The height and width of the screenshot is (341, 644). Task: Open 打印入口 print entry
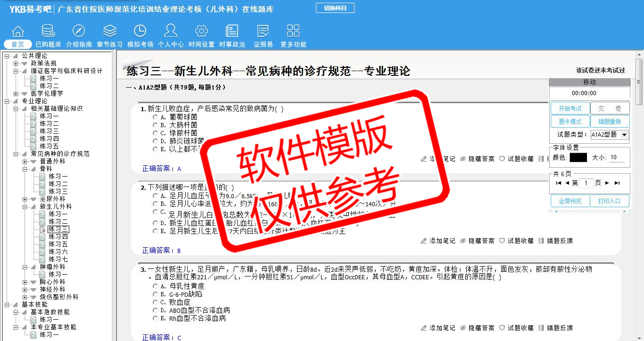coord(610,201)
